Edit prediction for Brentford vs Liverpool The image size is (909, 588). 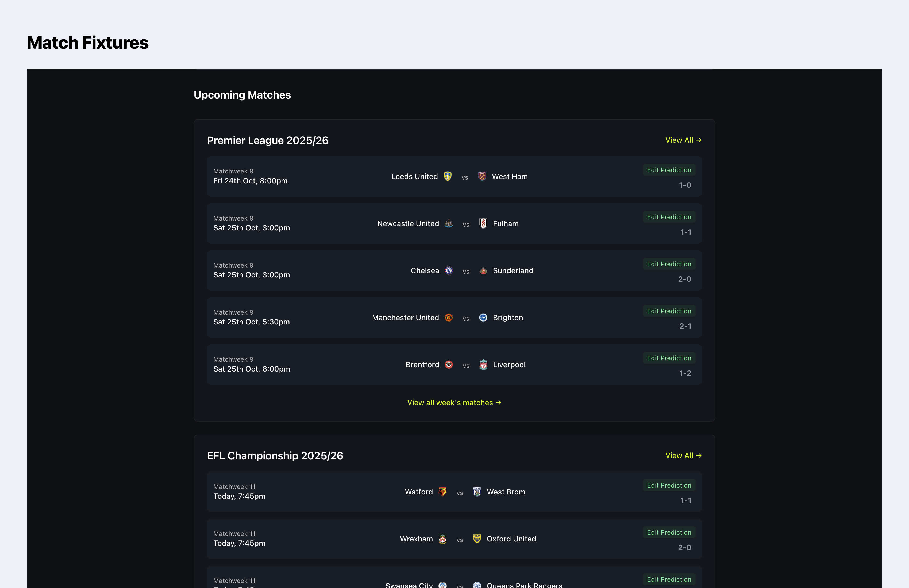(x=669, y=358)
